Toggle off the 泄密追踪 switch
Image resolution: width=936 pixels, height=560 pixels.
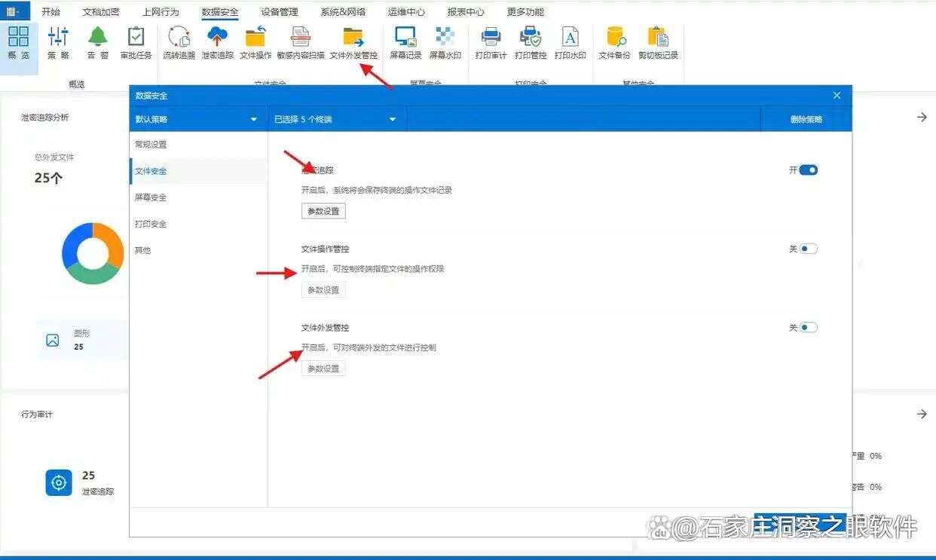(809, 170)
